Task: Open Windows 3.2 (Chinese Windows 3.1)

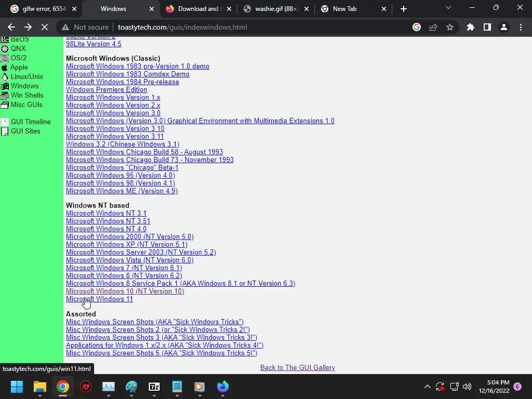Action: pos(123,144)
